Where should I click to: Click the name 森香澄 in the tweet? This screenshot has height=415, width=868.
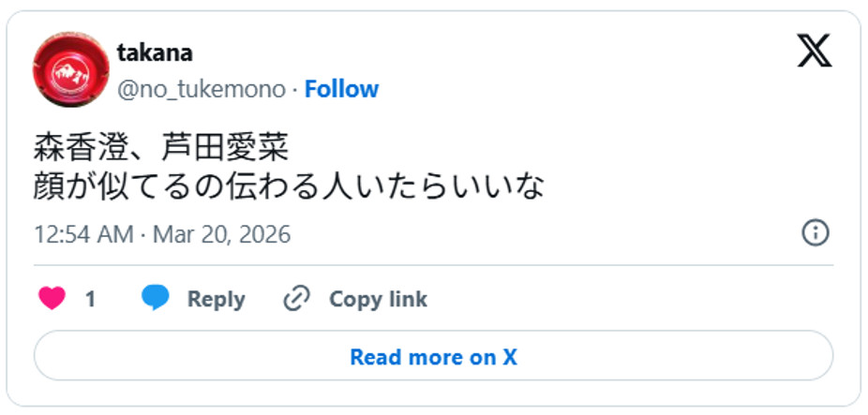80,148
